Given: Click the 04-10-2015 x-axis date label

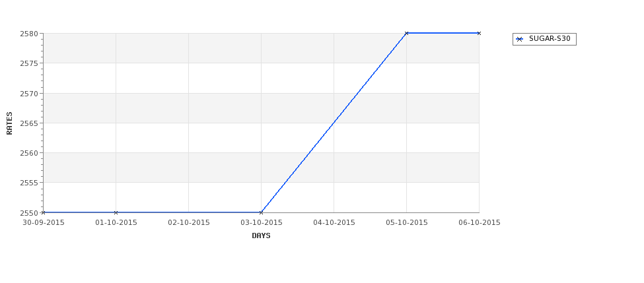Looking at the screenshot, I should (x=334, y=223).
